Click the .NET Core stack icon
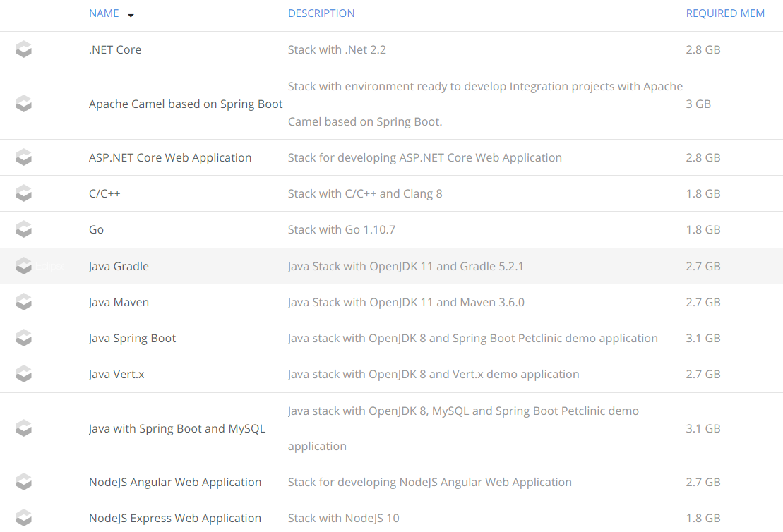Screen dimensions: 783x532 coord(24,49)
